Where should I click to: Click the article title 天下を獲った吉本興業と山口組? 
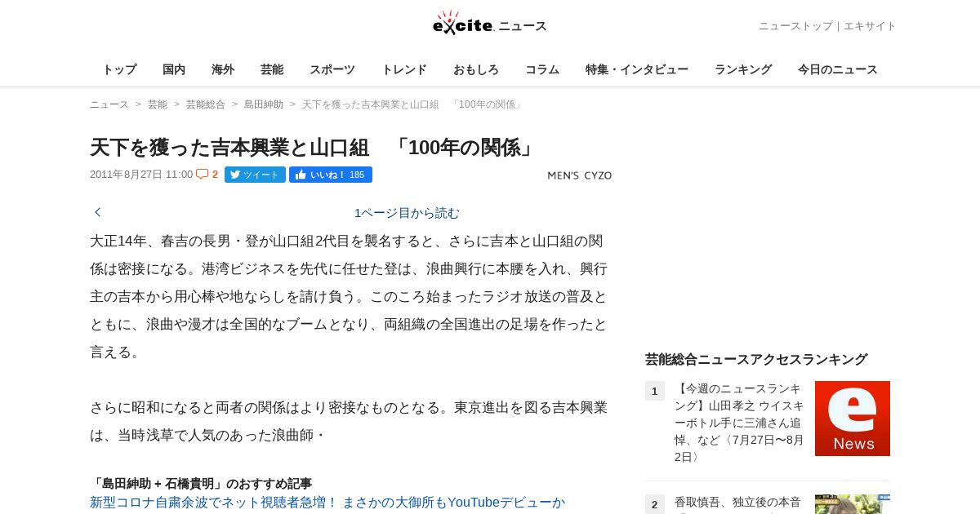tap(314, 148)
